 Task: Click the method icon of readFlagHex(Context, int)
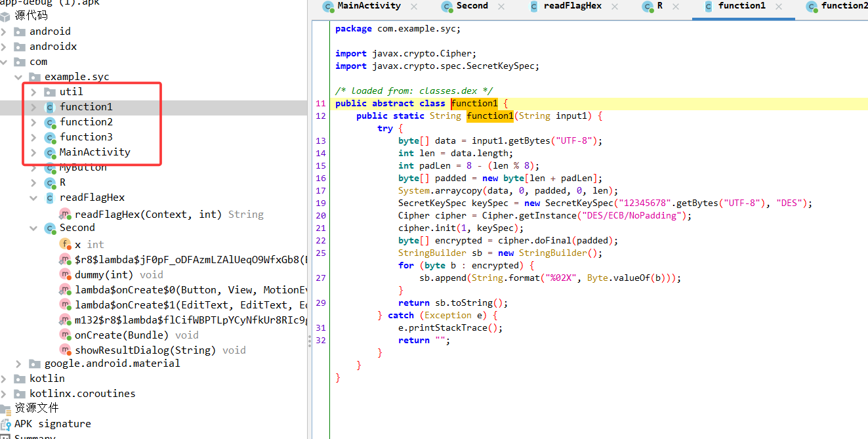(x=65, y=214)
